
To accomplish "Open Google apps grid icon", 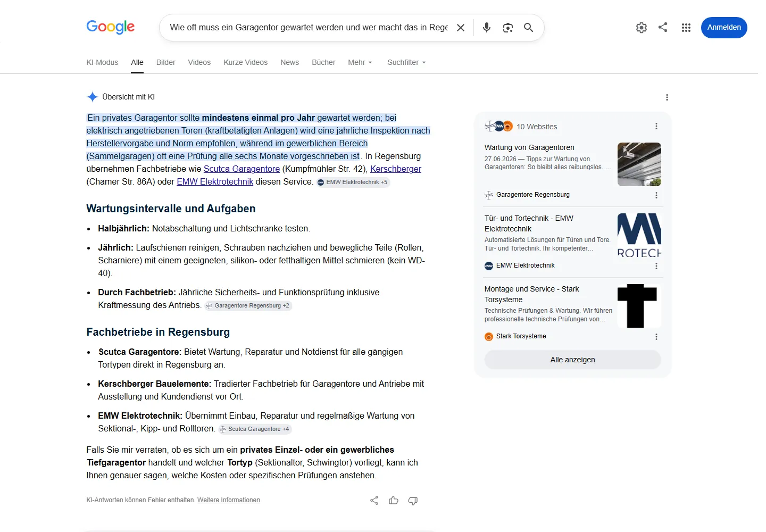I will [x=686, y=28].
